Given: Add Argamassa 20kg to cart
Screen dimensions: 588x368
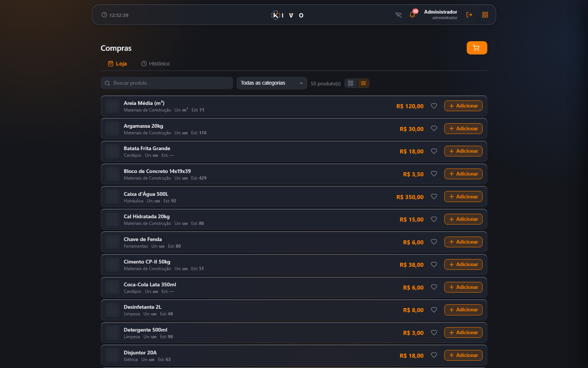Looking at the screenshot, I should tap(463, 128).
